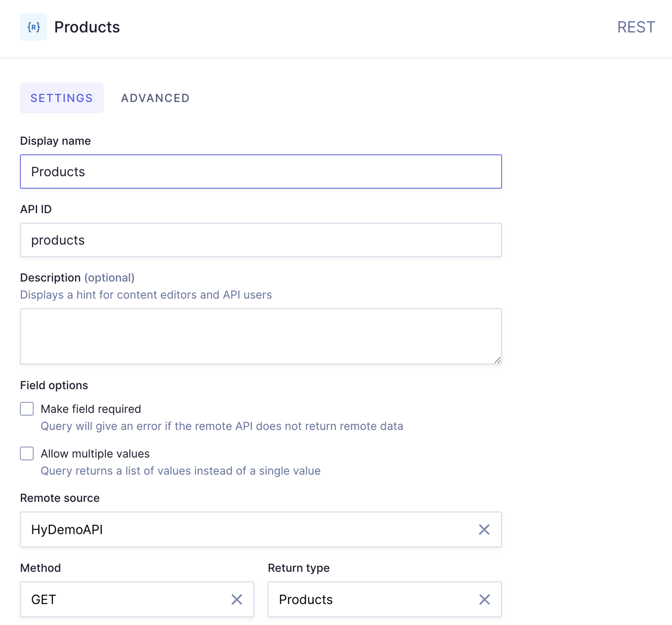Click the 'Description (optional)' label
Screen dimensions: 672x625
[x=77, y=278]
